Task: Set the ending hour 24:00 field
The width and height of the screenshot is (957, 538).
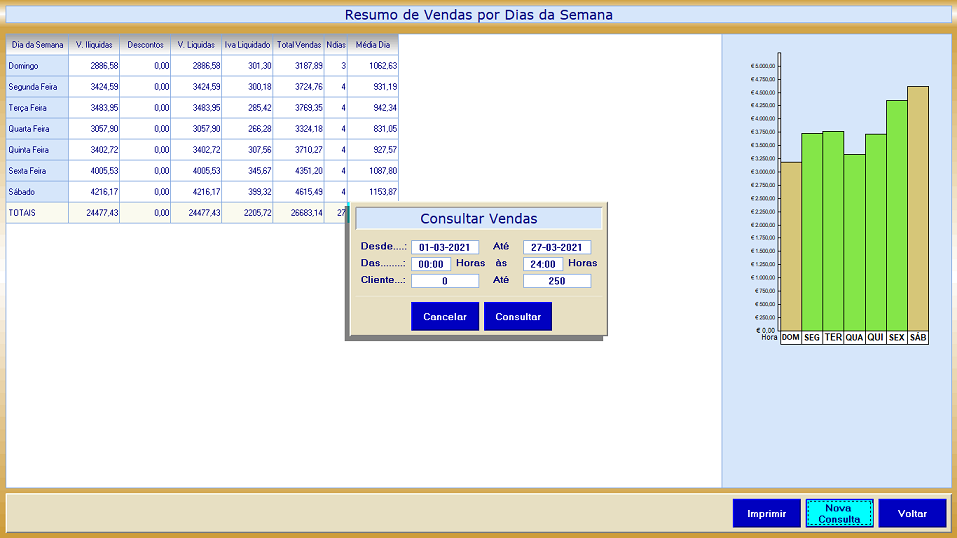Action: 543,264
